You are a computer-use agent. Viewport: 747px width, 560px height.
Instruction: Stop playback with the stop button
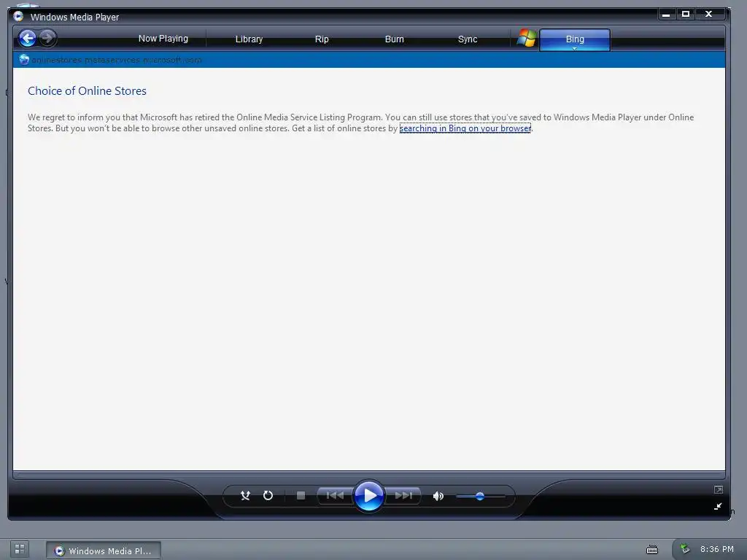tap(301, 496)
